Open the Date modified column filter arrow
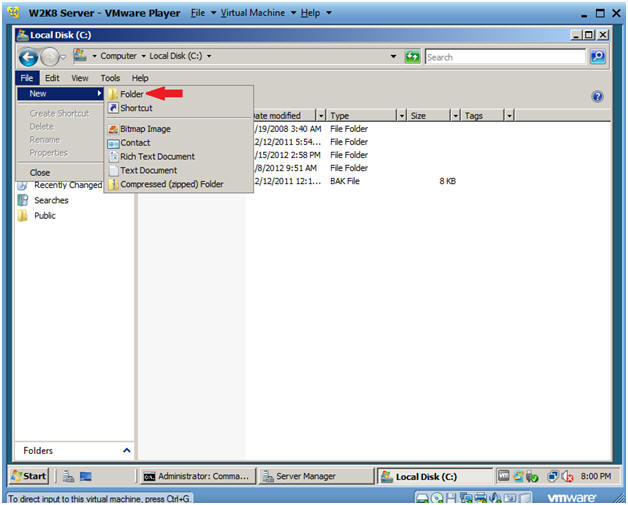This screenshot has width=628, height=505. click(x=321, y=116)
